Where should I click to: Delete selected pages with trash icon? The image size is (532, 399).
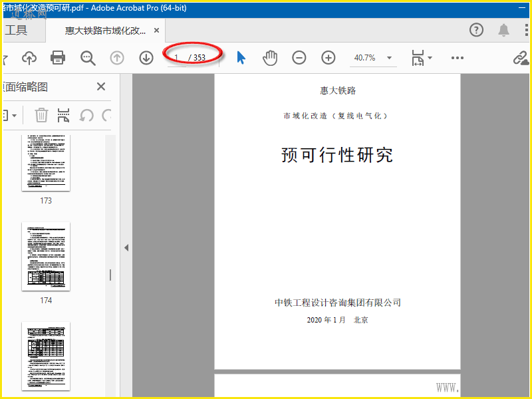pos(41,115)
